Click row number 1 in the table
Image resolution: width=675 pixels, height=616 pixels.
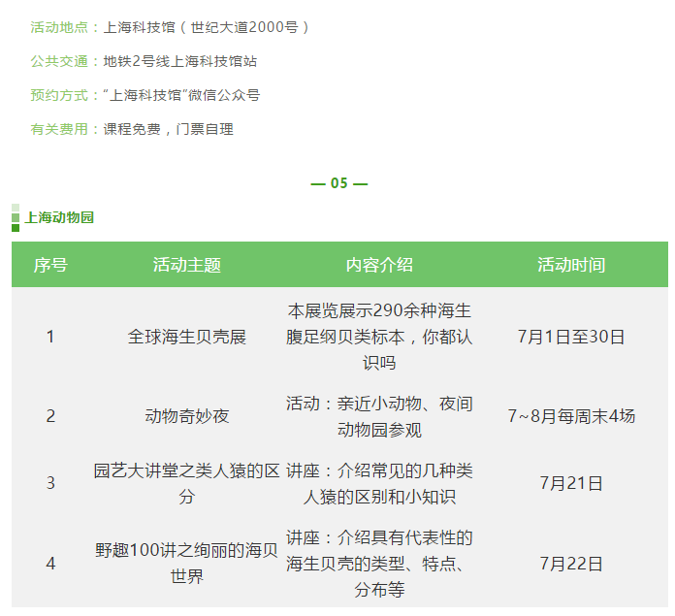click(x=50, y=337)
